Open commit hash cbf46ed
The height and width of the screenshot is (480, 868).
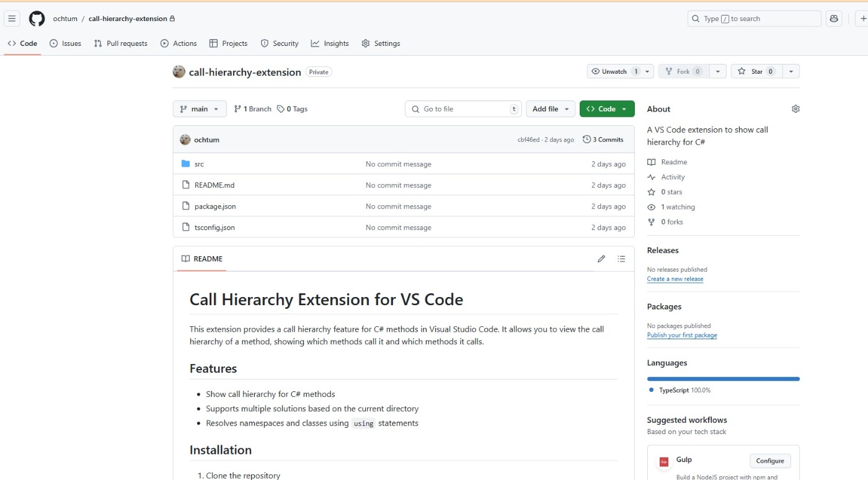pyautogui.click(x=529, y=140)
